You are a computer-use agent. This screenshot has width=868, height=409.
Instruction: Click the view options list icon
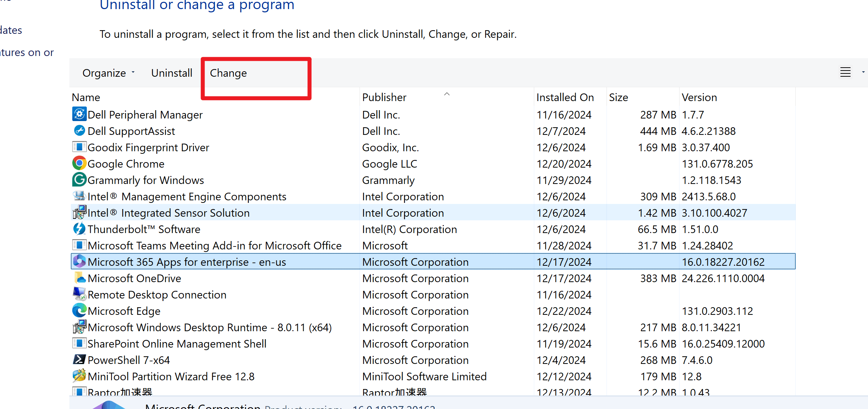[x=845, y=72]
